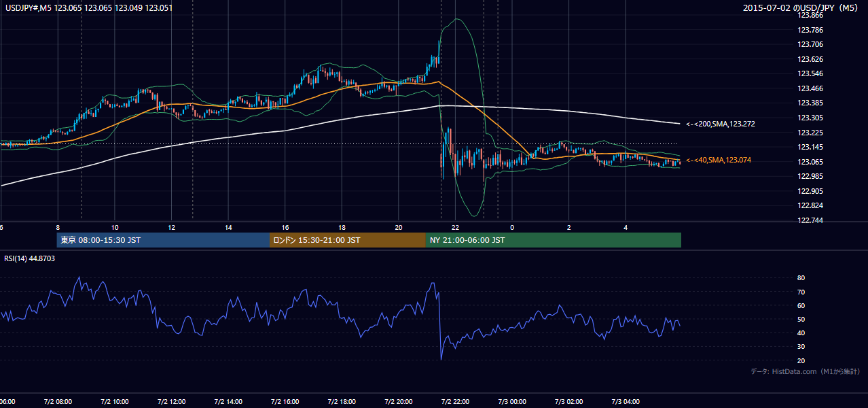
Task: Click the 7/2 18:00 time axis label
Action: [342, 402]
